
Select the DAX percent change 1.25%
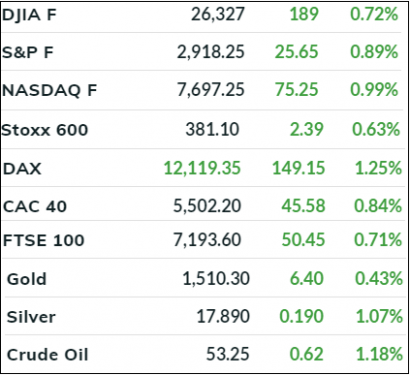[378, 168]
